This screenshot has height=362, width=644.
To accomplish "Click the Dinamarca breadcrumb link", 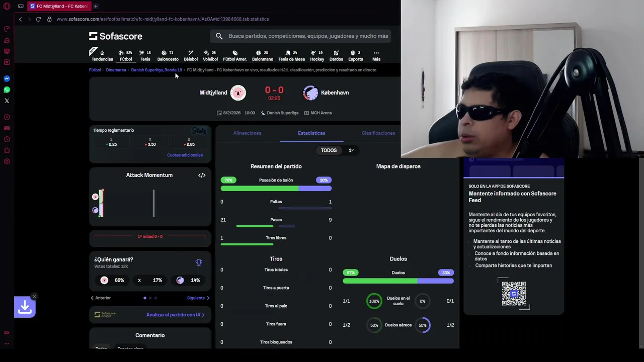I will point(116,70).
